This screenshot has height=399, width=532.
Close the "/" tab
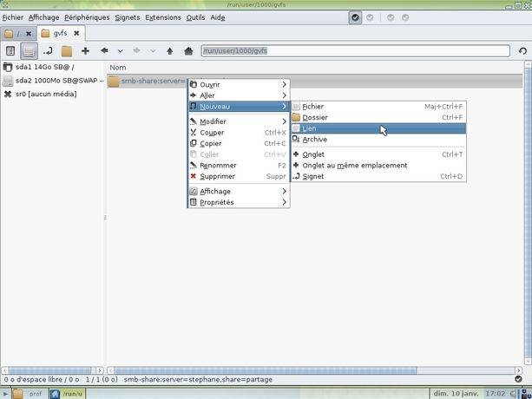[x=29, y=33]
